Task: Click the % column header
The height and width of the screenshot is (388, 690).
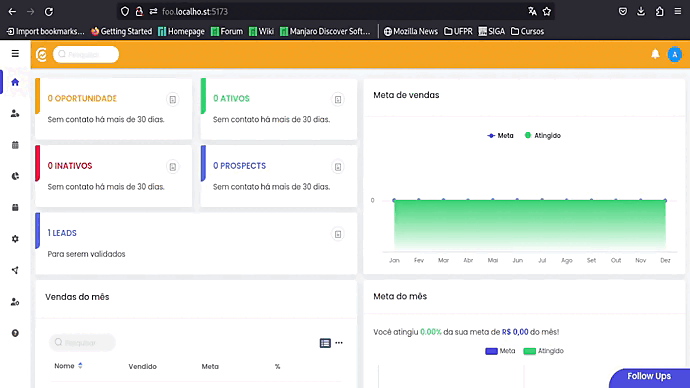Action: (x=277, y=366)
